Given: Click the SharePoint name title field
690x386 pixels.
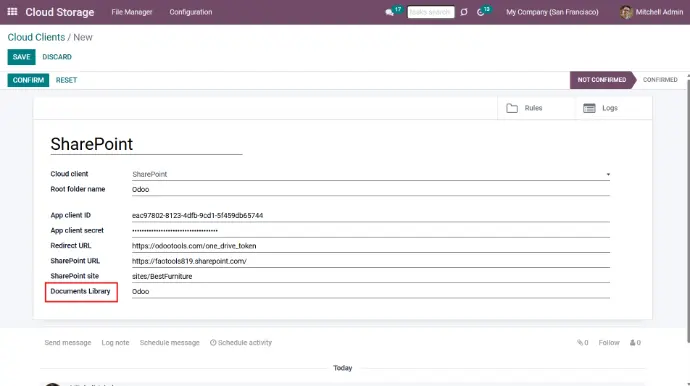Looking at the screenshot, I should (146, 144).
